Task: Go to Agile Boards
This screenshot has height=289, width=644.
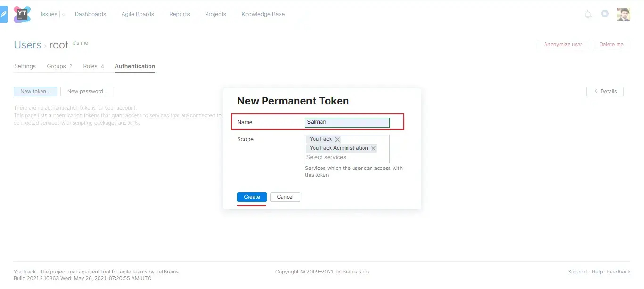Action: coord(138,14)
